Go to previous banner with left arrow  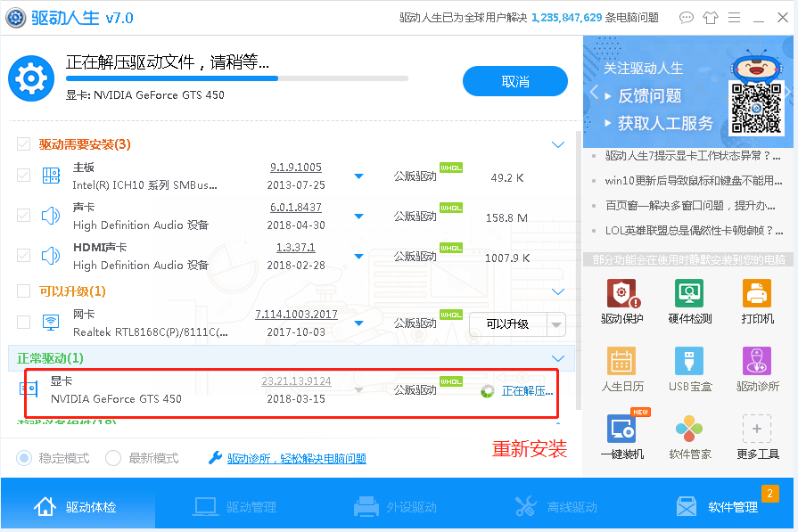[594, 92]
